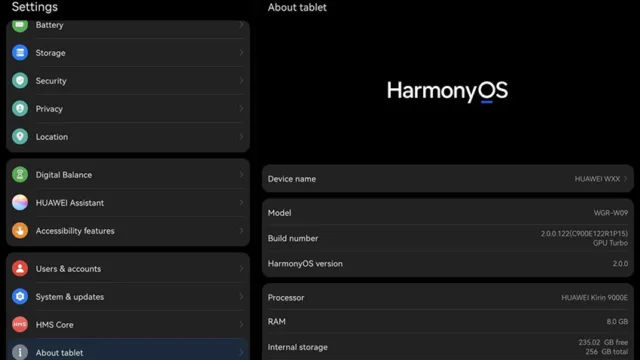Click Device name chevron arrow
This screenshot has width=640, height=360.
[625, 179]
